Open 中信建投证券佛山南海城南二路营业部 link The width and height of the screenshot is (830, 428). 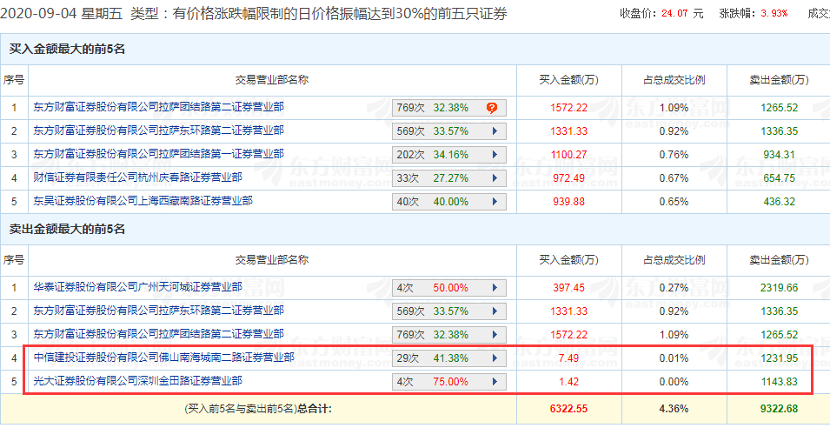(164, 357)
